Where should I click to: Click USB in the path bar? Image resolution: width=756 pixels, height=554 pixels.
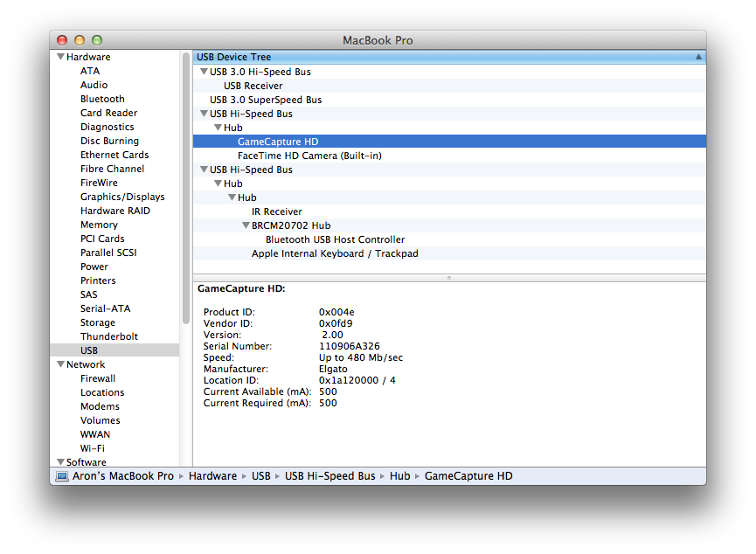click(x=260, y=476)
